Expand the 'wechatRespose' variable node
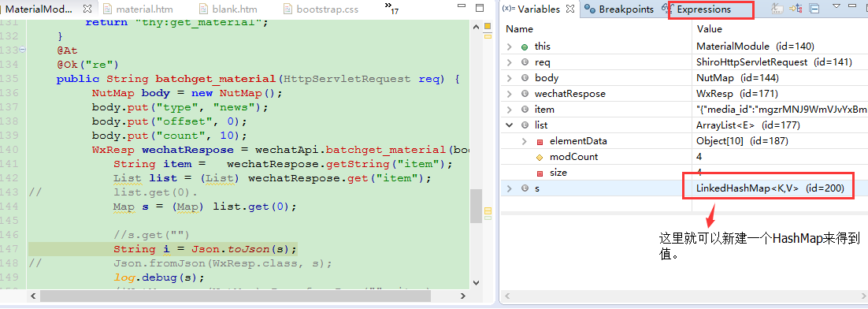 [510, 94]
